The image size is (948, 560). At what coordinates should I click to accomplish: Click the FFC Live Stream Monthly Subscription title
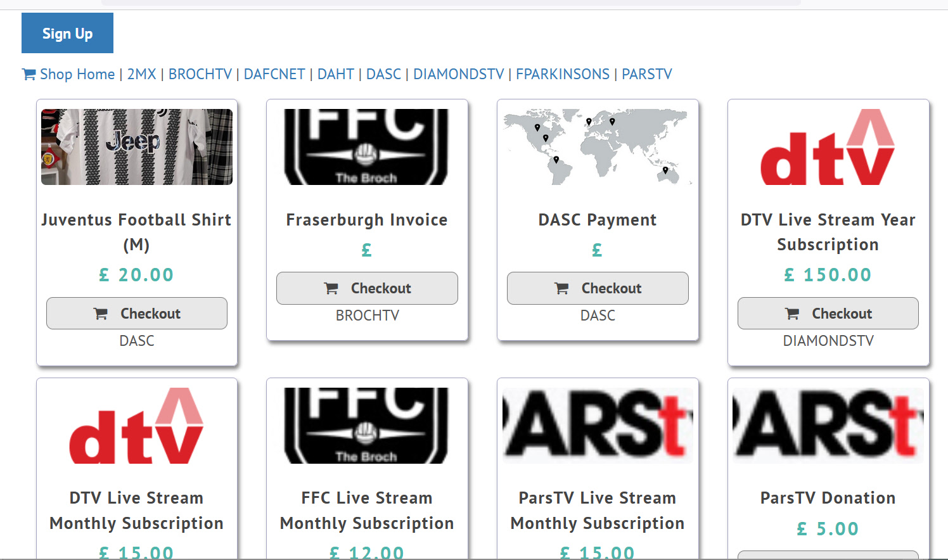[367, 511]
